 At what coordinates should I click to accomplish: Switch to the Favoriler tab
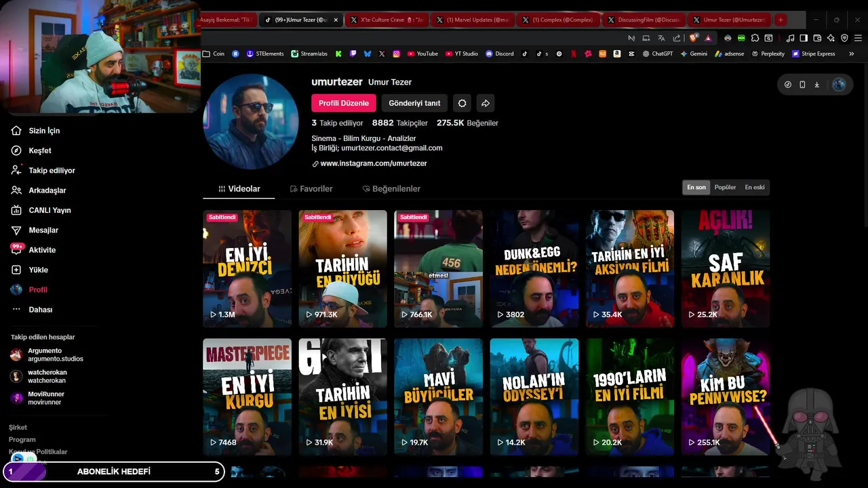[311, 189]
